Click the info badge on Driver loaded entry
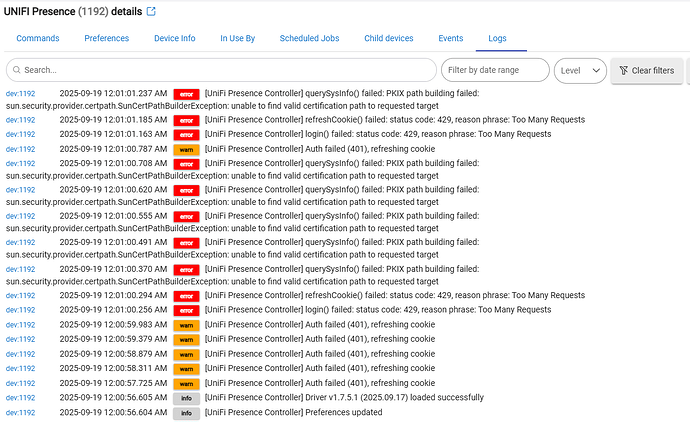 click(186, 398)
